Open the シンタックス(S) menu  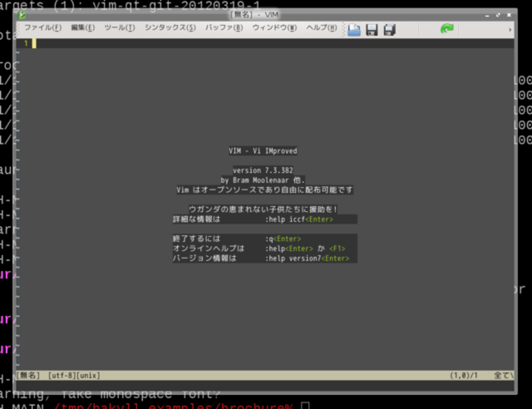tap(170, 28)
